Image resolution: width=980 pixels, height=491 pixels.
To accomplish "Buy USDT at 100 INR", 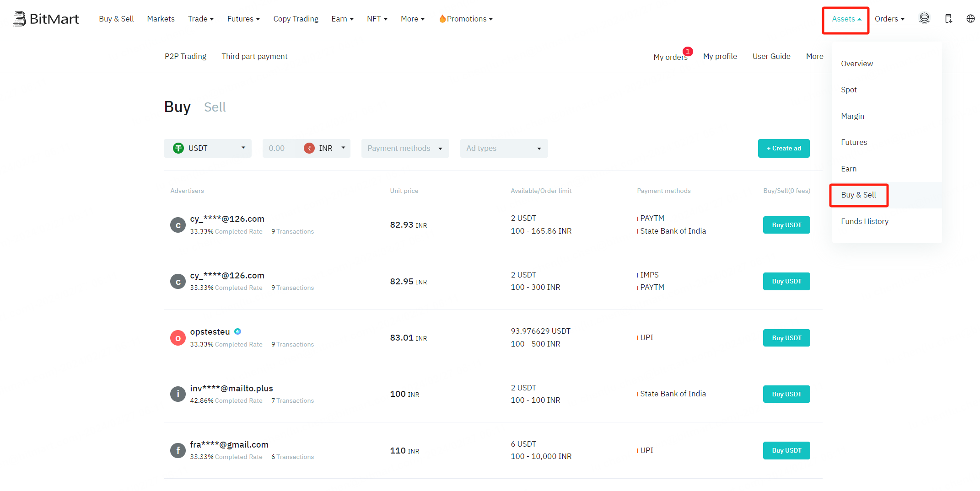I will click(786, 394).
